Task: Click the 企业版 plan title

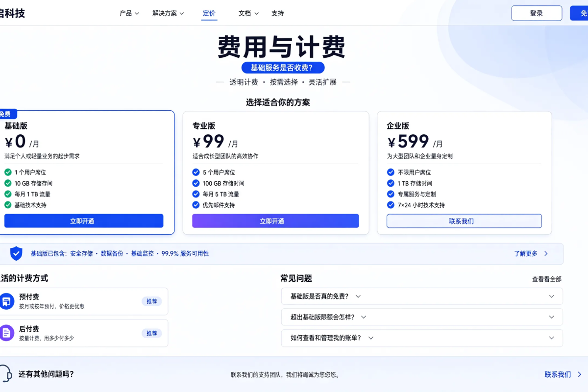Action: (398, 126)
